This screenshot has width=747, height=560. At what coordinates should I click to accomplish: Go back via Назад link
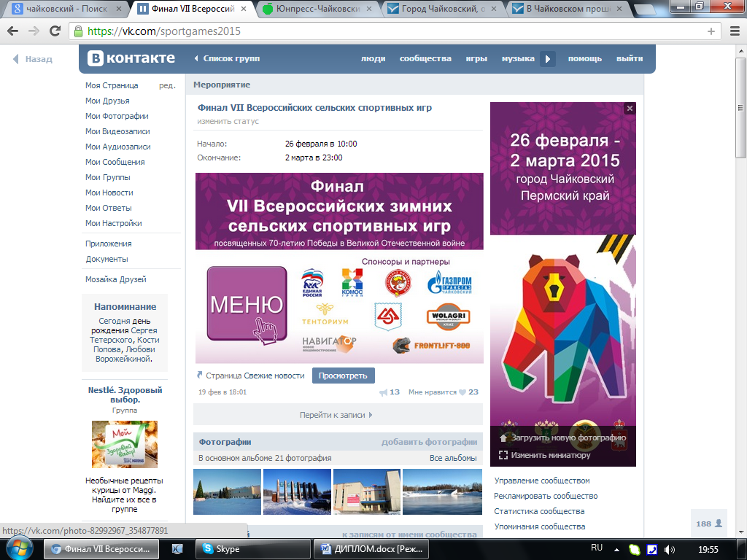click(x=32, y=59)
